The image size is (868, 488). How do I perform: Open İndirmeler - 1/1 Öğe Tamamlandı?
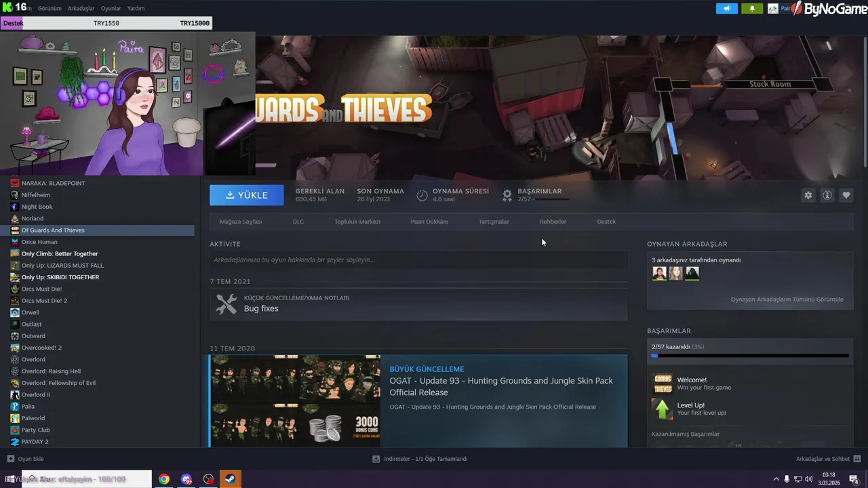(x=420, y=459)
